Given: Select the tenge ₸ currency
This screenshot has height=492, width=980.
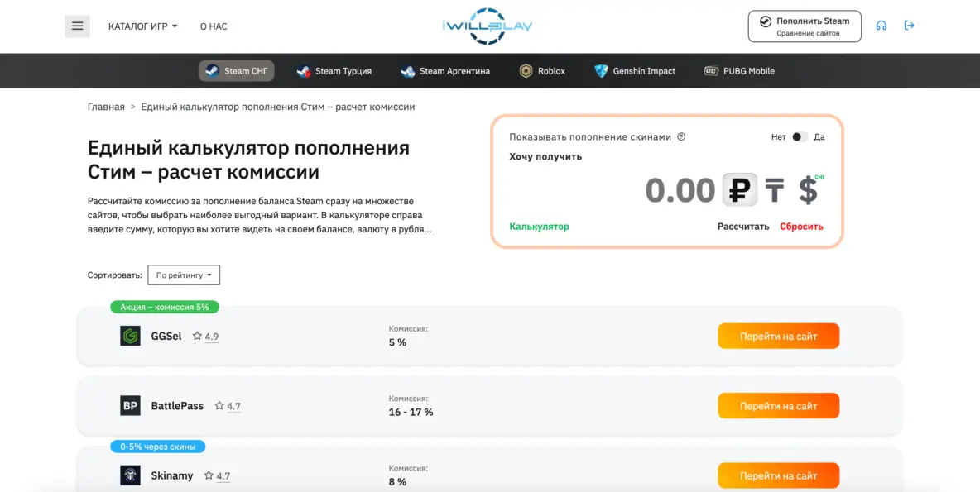Looking at the screenshot, I should pos(776,189).
